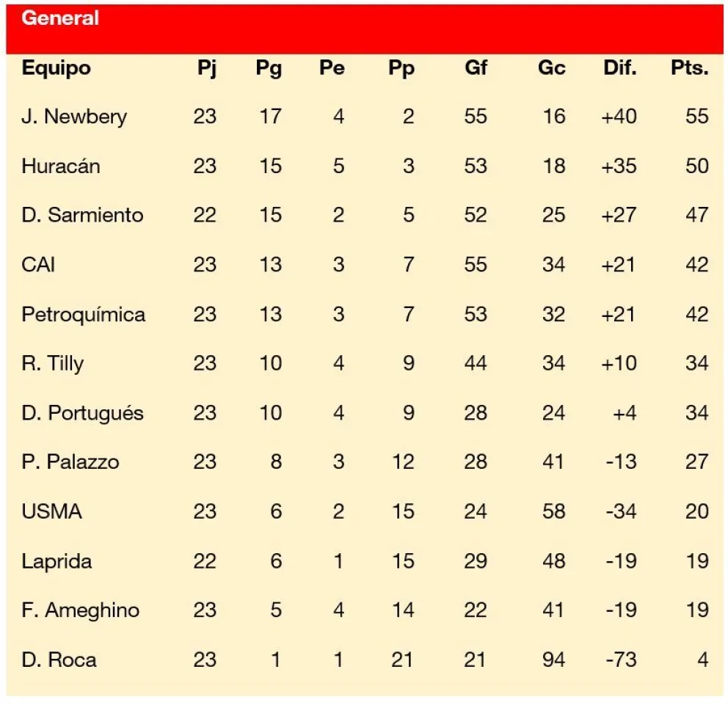
Task: Click the Pts. column header
Action: 689,67
